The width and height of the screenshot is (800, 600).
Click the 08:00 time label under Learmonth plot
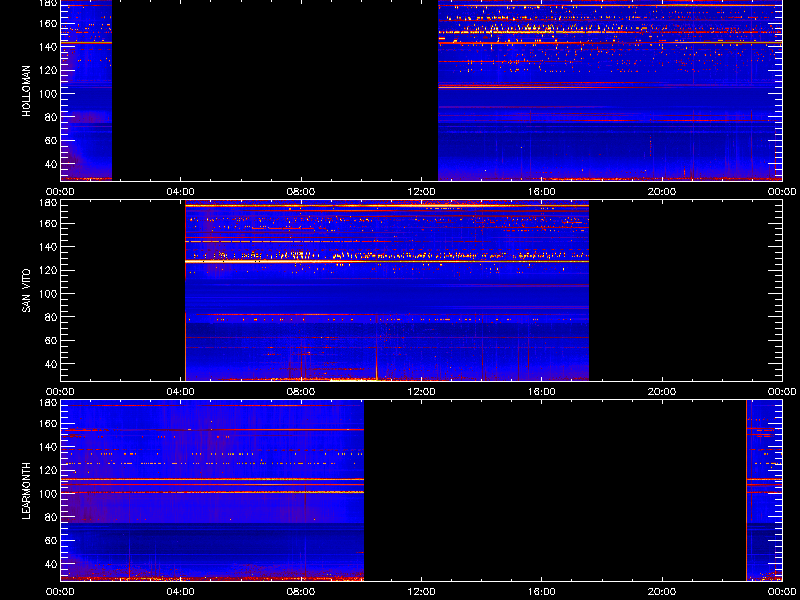coord(301,592)
